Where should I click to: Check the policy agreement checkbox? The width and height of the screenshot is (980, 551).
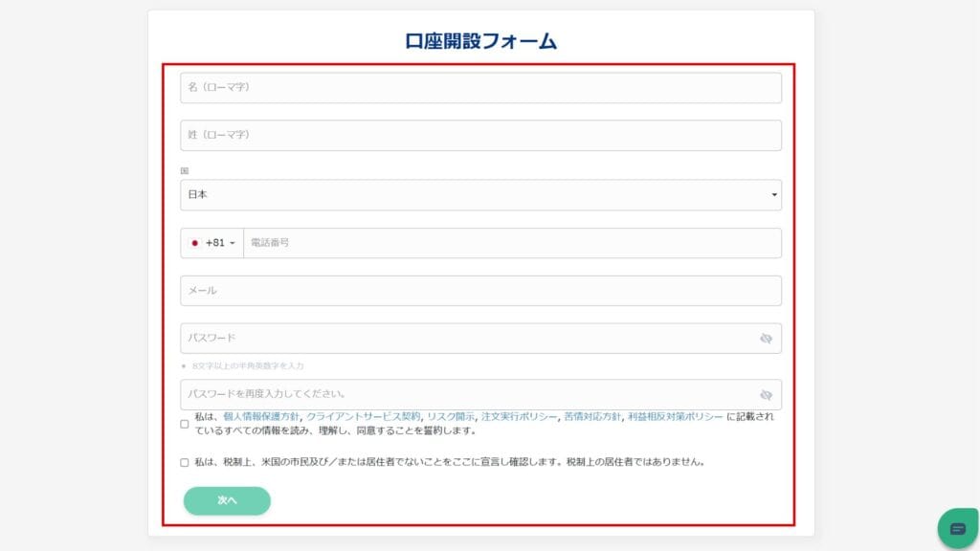point(185,424)
